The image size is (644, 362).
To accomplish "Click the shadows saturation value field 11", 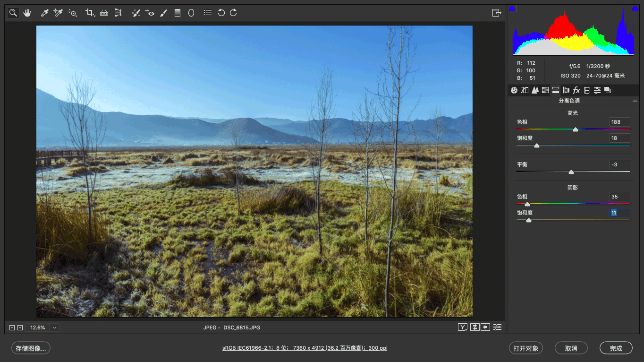I will (619, 213).
